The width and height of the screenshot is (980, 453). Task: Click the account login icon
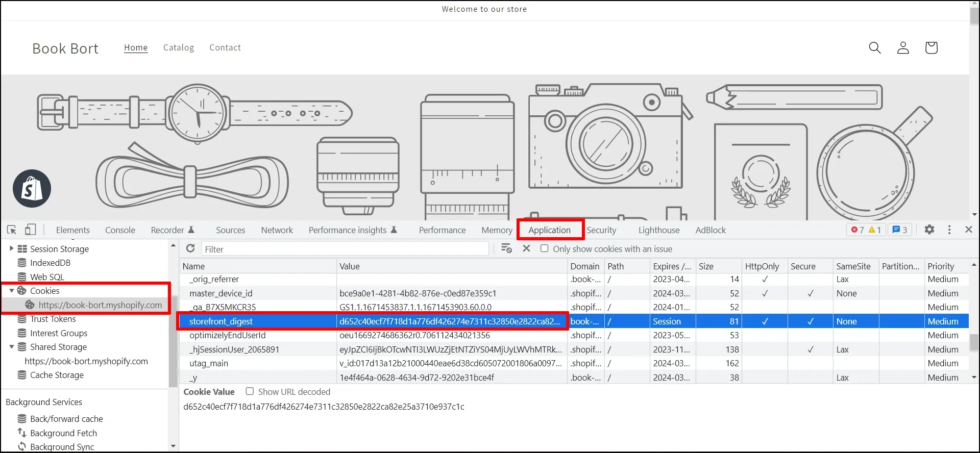pos(903,48)
